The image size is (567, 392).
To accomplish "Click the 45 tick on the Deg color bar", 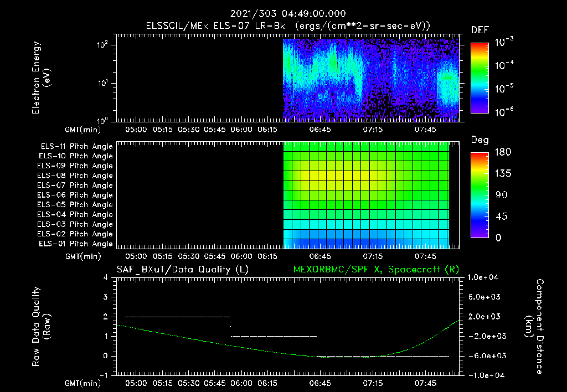I will pyautogui.click(x=502, y=216).
